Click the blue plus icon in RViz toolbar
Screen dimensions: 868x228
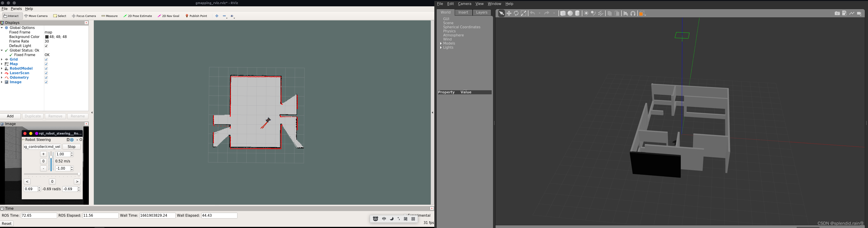(217, 16)
